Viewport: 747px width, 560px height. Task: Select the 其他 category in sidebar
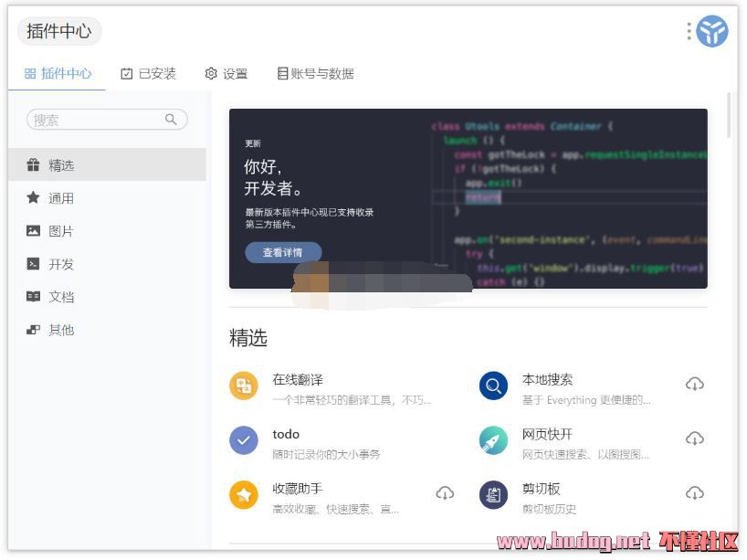pyautogui.click(x=107, y=330)
